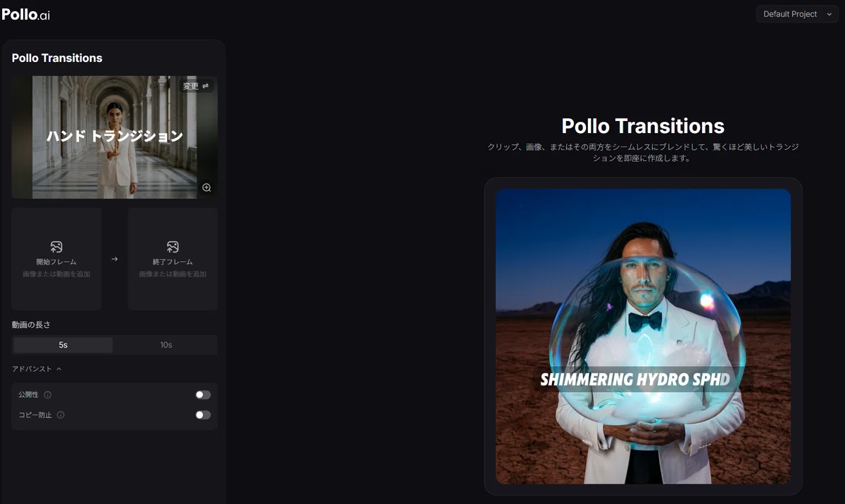Screen dimensions: 845x504
Task: Click the Pollo.ai logo
Action: pos(26,14)
